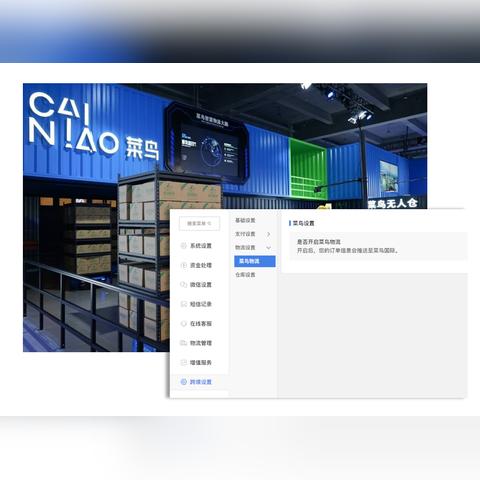This screenshot has width=480, height=480.
Task: Select the highlighted 菜鸟物流 item
Action: 255,261
